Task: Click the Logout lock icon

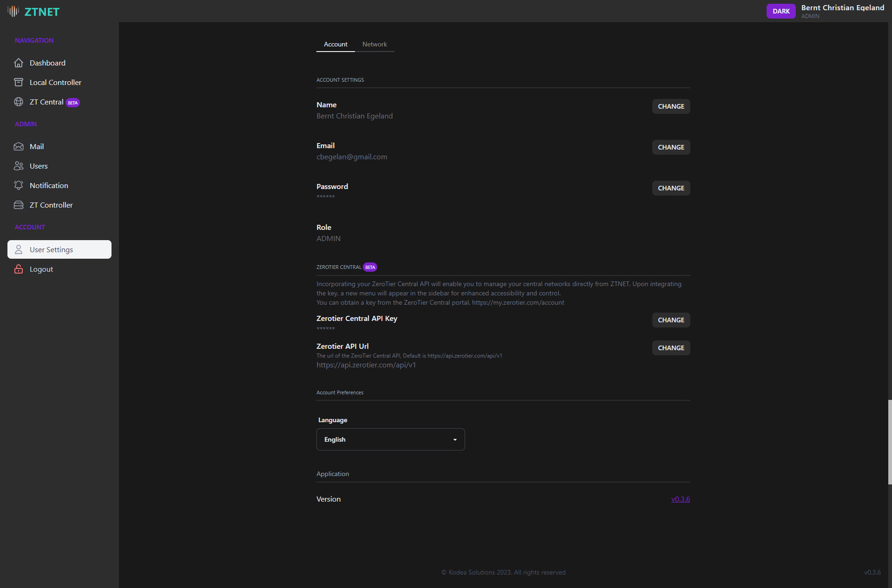Action: tap(19, 269)
